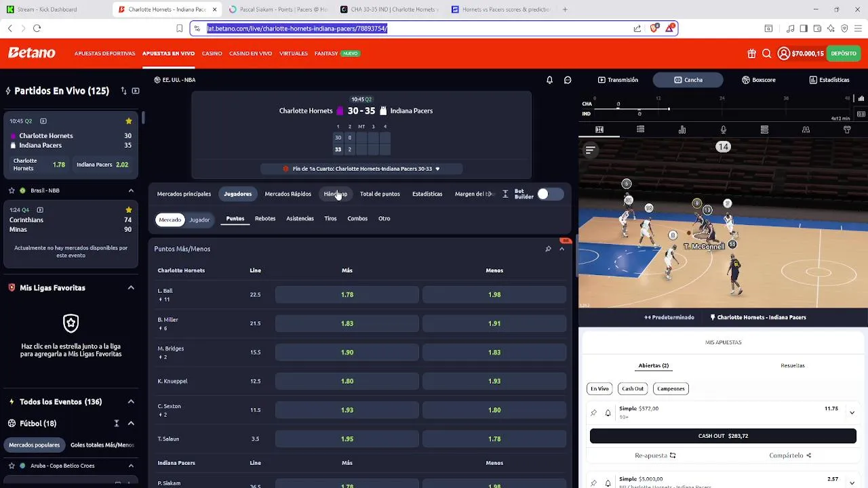Open play-by-play list icon in tracker
The height and width of the screenshot is (488, 868).
[x=640, y=129]
